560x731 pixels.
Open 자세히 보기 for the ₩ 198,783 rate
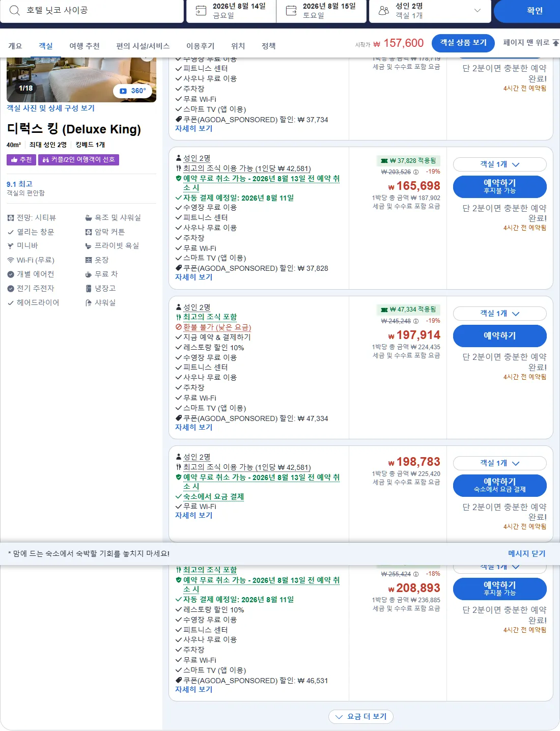click(x=194, y=515)
